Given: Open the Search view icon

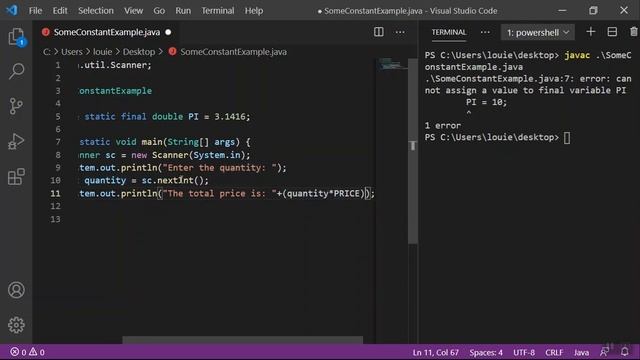Looking at the screenshot, I should 16,71.
